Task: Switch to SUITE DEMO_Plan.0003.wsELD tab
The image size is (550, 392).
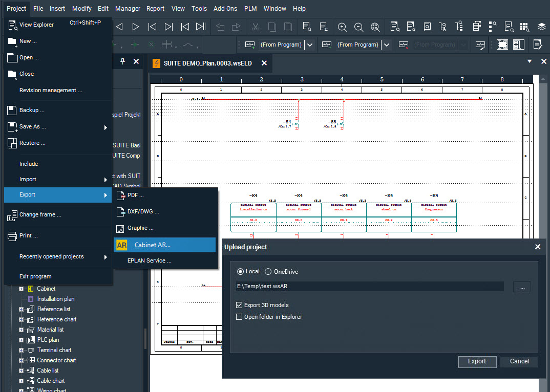Action: point(207,63)
